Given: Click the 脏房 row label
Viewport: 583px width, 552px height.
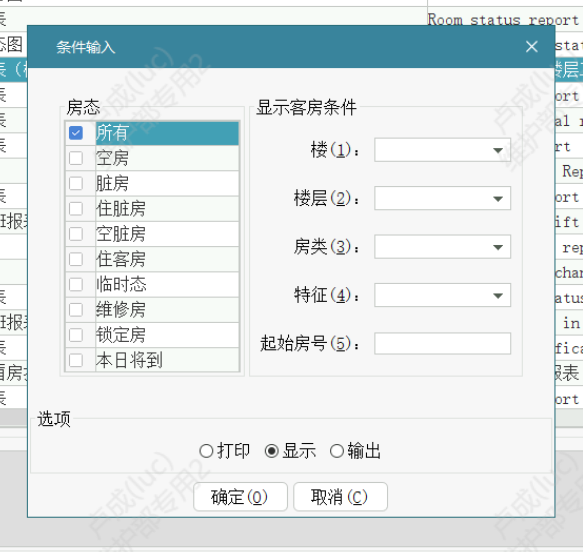Looking at the screenshot, I should click(x=112, y=183).
